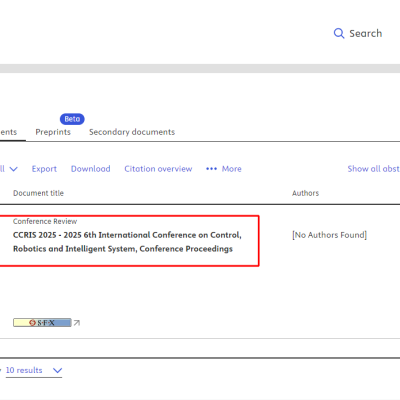Expand the All selection chevron dropdown

click(x=13, y=169)
